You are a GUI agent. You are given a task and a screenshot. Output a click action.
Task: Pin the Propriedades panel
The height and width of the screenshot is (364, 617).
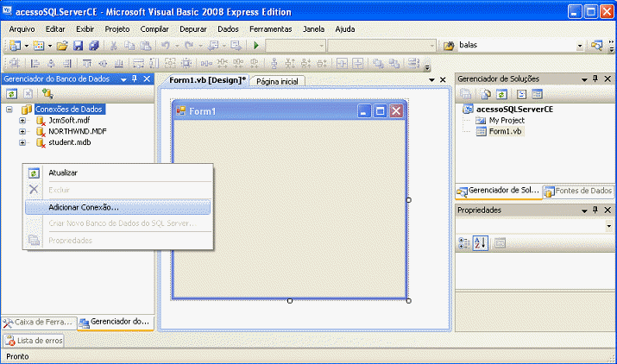pos(595,210)
